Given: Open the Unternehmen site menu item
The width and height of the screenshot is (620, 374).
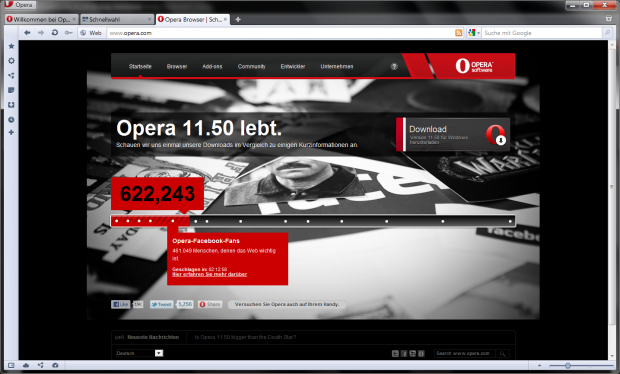Looking at the screenshot, I should pyautogui.click(x=337, y=66).
